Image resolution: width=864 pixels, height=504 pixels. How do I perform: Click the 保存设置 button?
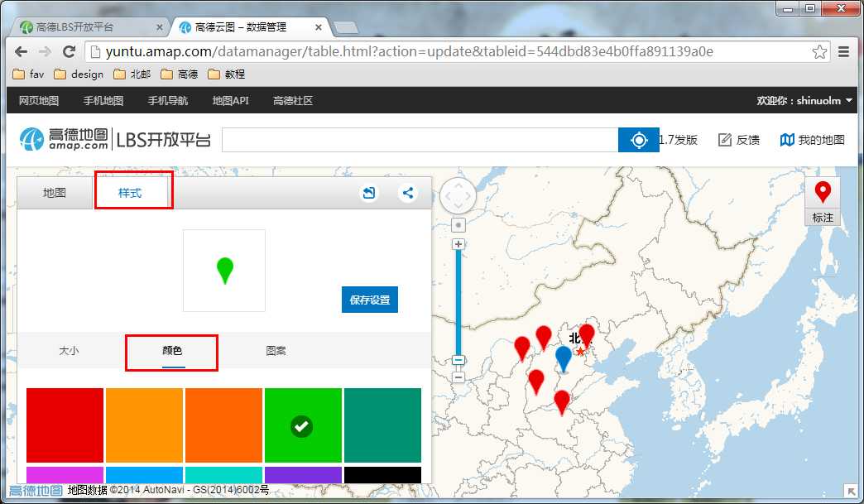click(370, 300)
